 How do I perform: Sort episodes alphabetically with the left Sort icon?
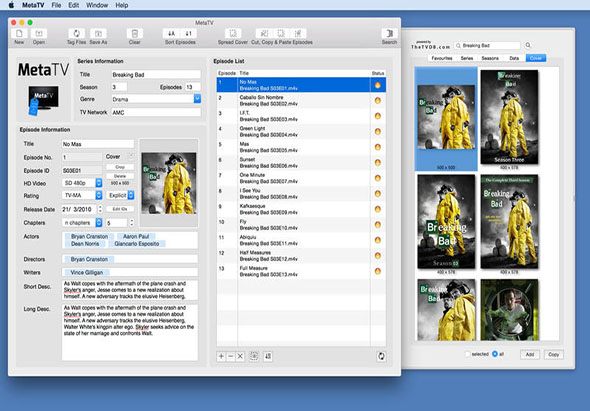pos(171,33)
